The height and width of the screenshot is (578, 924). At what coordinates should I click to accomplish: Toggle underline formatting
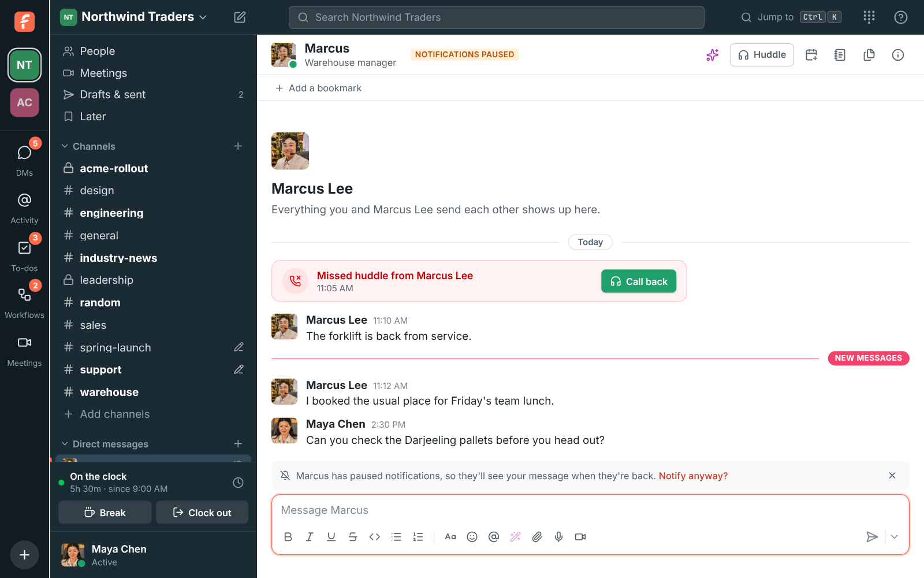pyautogui.click(x=331, y=537)
